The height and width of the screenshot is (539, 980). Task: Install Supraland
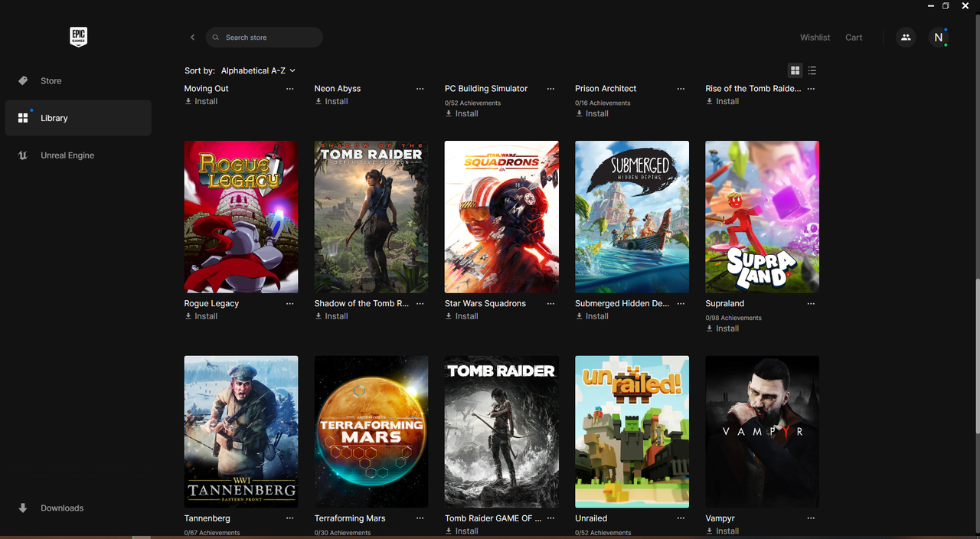click(722, 328)
